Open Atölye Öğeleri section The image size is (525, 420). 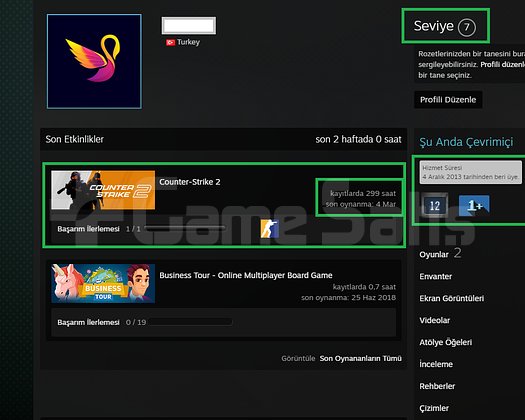446,342
